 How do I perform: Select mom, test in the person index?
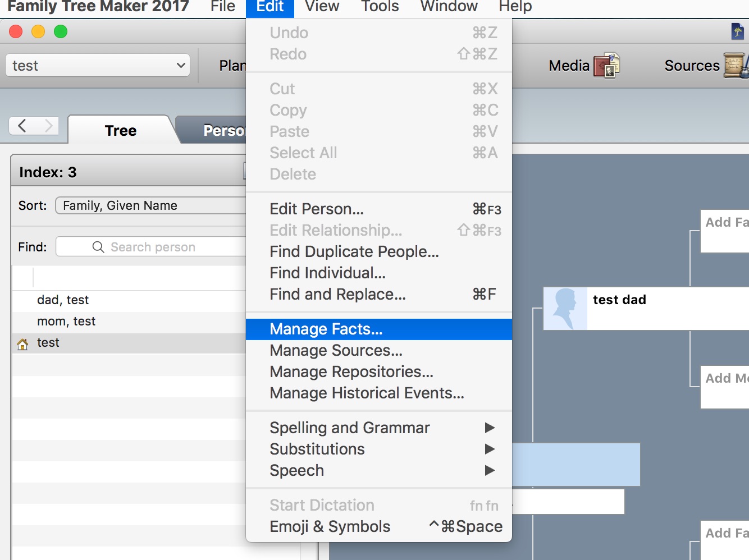point(66,322)
